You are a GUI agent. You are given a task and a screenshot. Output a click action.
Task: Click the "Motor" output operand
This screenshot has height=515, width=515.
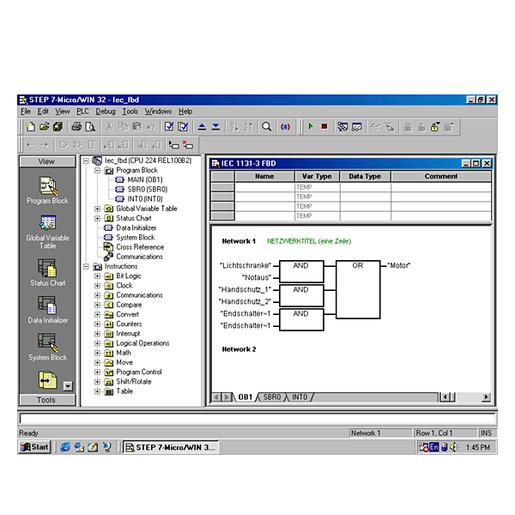(x=399, y=266)
